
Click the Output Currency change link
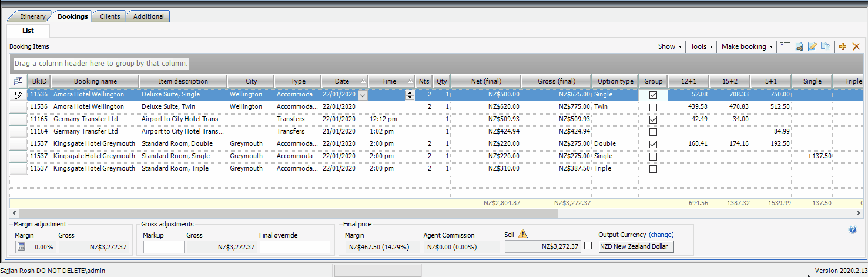[661, 235]
